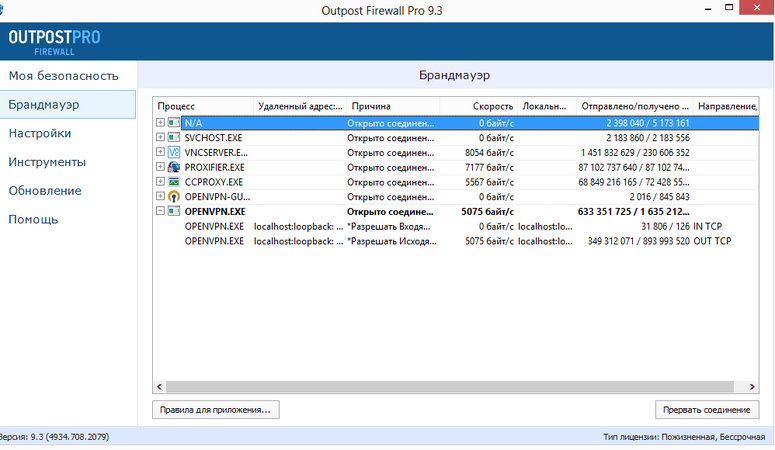Select the OPENVPN.EXE OUT TCP connection row
This screenshot has width=775, height=450.
pyautogui.click(x=450, y=242)
